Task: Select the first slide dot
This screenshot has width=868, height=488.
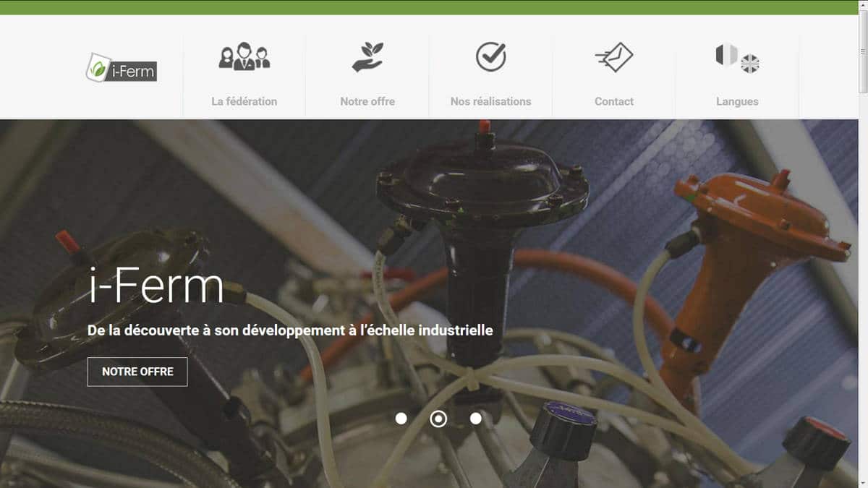Action: tap(401, 419)
